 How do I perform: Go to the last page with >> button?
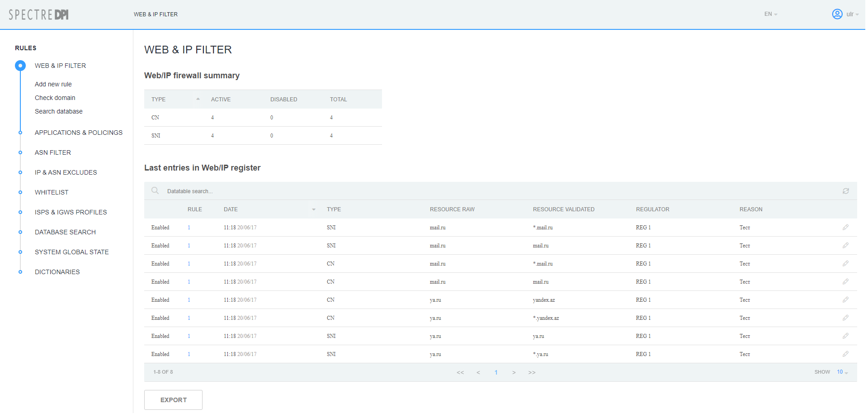click(532, 373)
